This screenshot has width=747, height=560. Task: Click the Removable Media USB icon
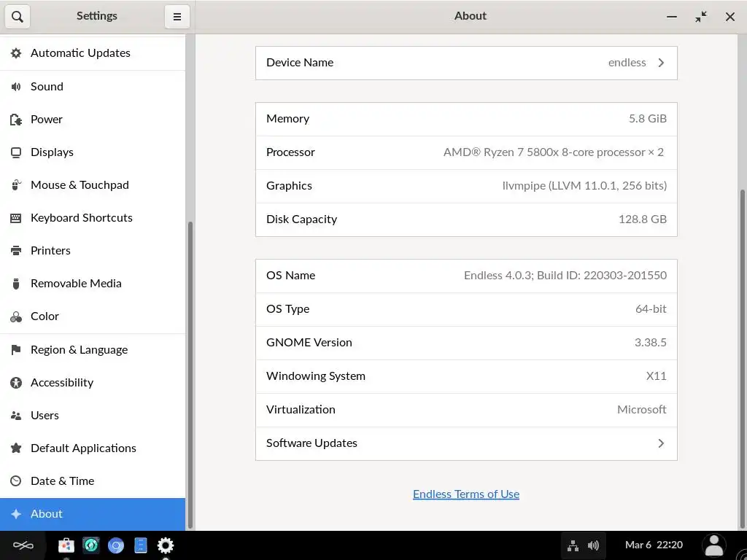coord(16,284)
